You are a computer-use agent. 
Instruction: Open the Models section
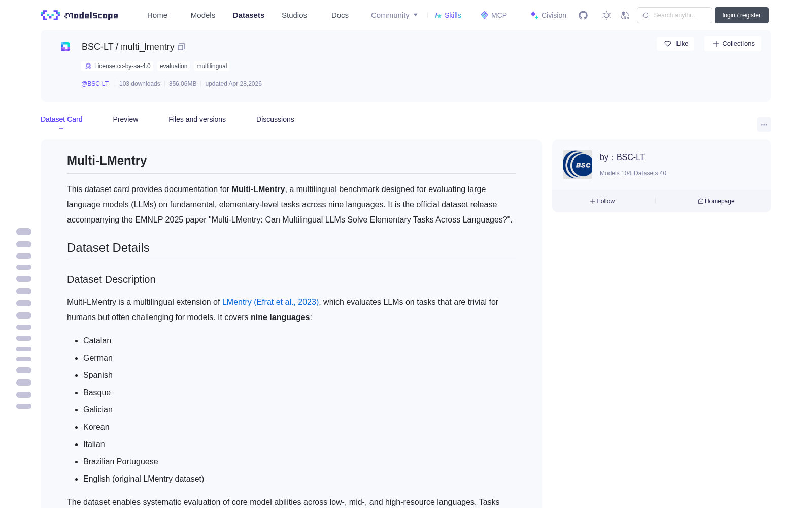[x=203, y=15]
